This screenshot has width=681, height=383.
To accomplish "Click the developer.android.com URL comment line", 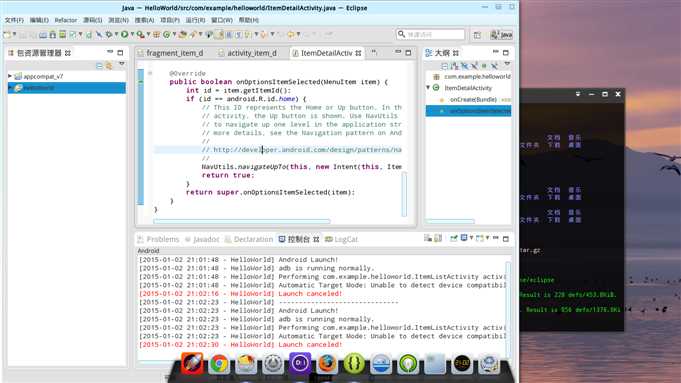I will point(301,150).
